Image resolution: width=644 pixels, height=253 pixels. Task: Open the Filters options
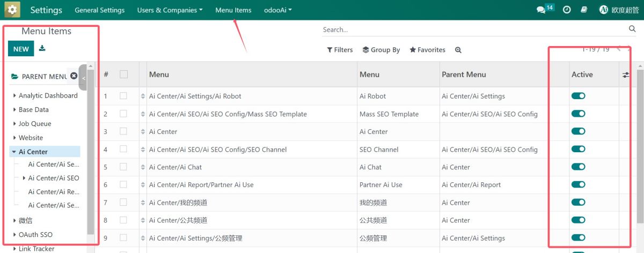tap(340, 50)
